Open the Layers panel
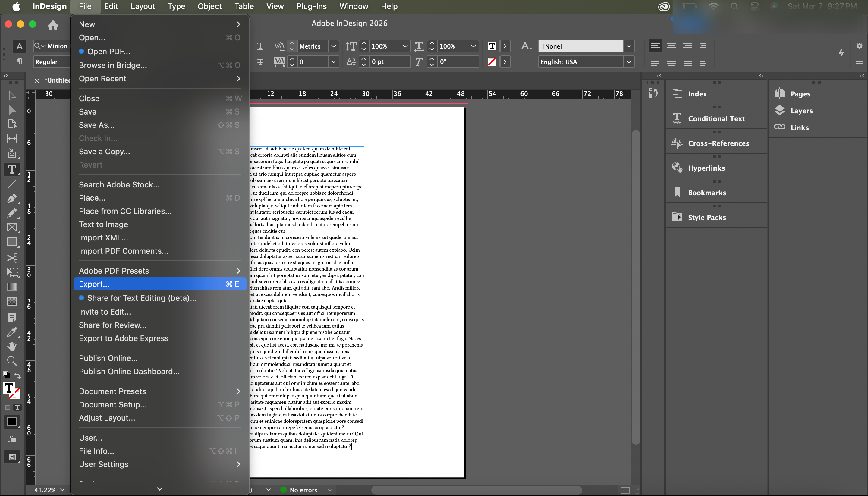 click(x=801, y=111)
